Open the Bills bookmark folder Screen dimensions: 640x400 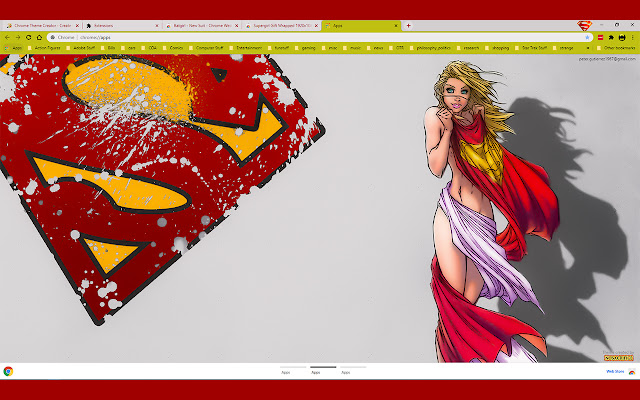point(108,48)
